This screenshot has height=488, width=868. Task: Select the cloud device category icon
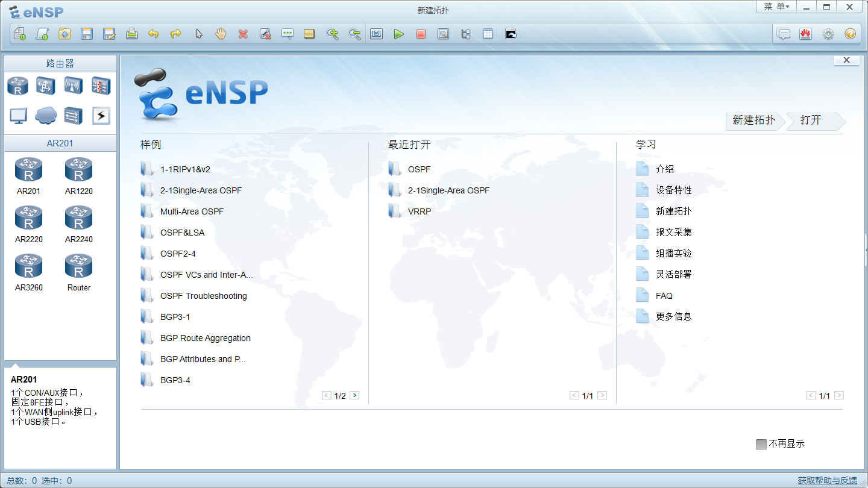tap(45, 115)
